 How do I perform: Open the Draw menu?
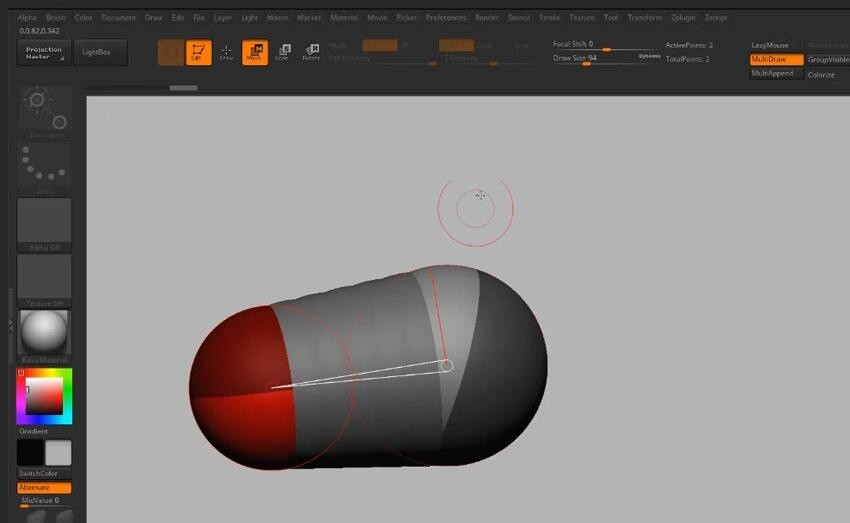click(x=153, y=18)
